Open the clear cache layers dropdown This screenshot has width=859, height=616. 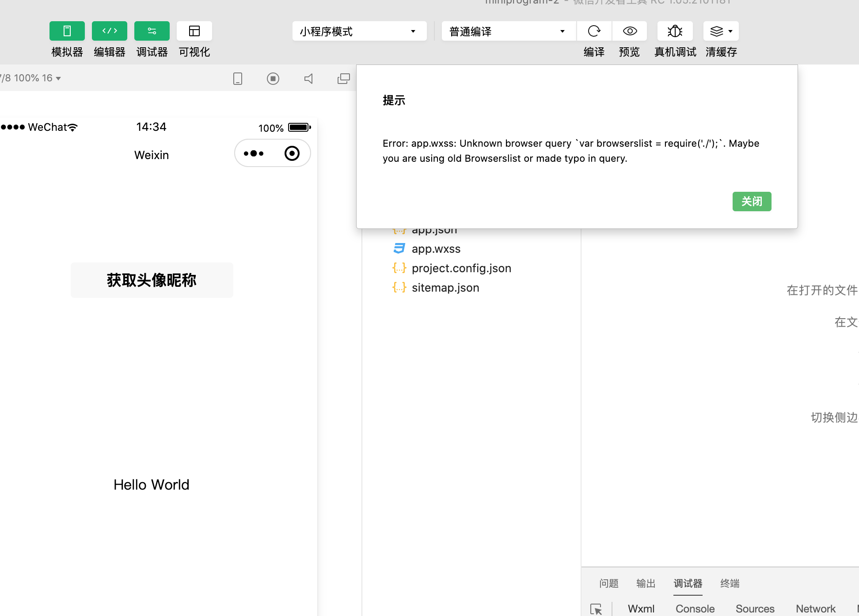pos(721,31)
